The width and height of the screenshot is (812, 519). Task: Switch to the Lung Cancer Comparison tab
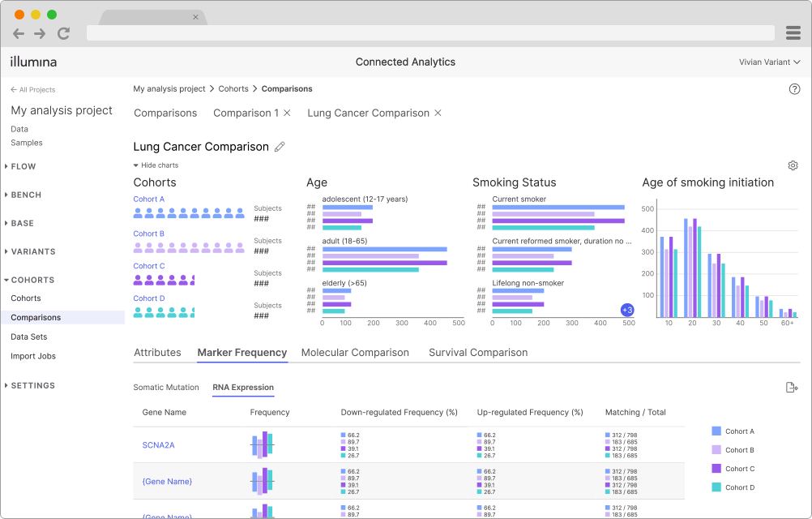click(368, 113)
